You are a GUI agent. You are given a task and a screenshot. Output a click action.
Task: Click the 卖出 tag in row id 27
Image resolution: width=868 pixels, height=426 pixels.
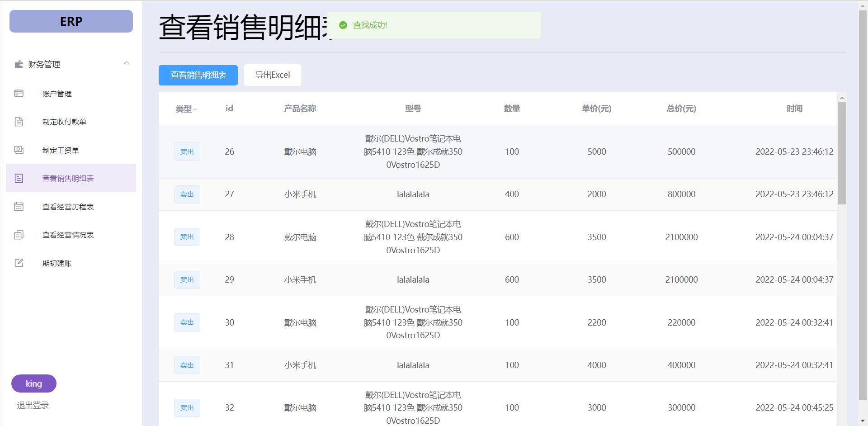click(x=187, y=194)
